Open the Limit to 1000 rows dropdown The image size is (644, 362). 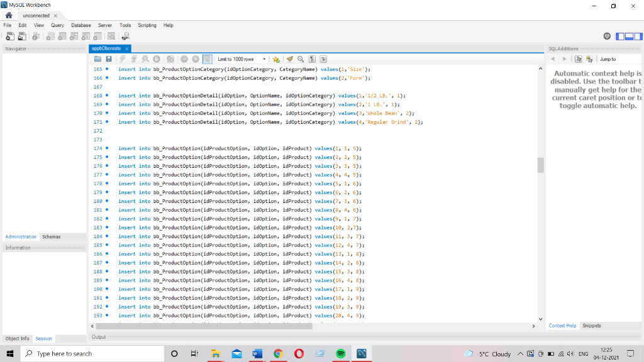[x=264, y=58]
